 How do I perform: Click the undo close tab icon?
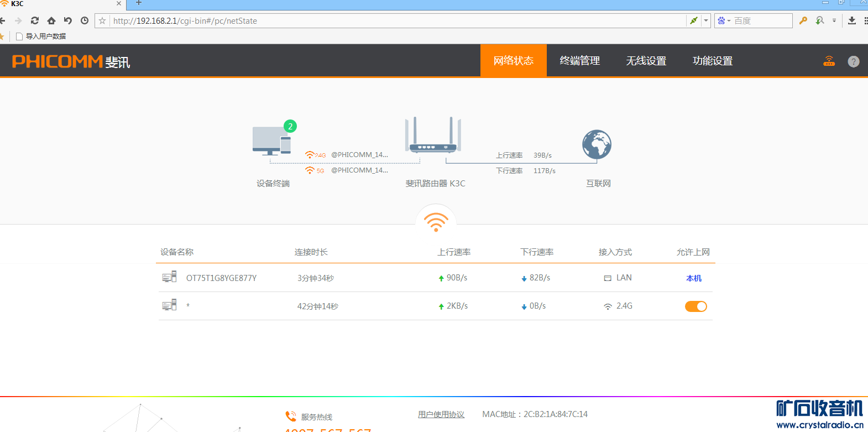pos(68,20)
